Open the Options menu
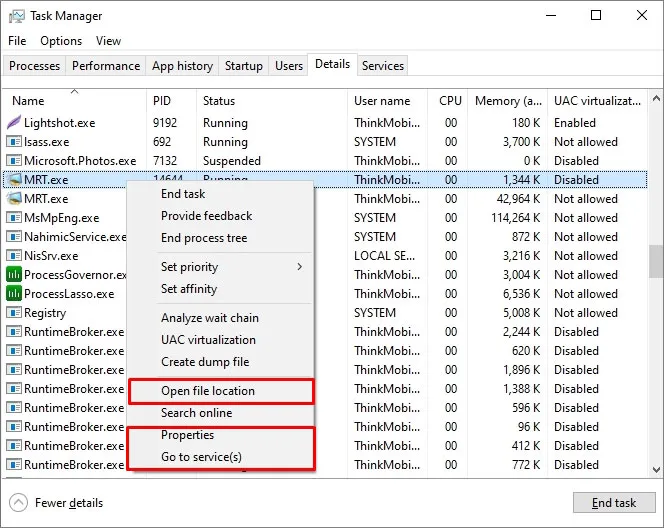 point(61,41)
